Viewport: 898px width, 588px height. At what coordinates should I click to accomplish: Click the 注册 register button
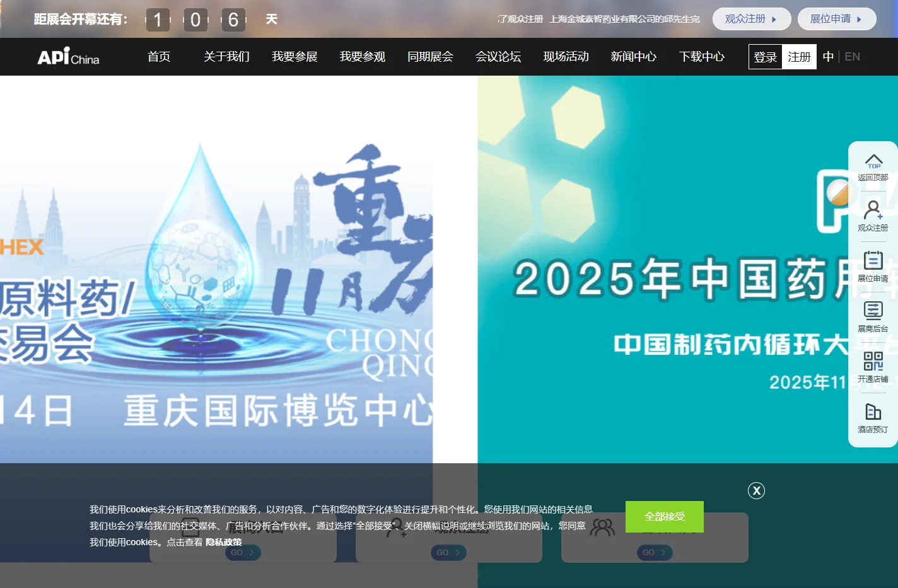(x=800, y=57)
